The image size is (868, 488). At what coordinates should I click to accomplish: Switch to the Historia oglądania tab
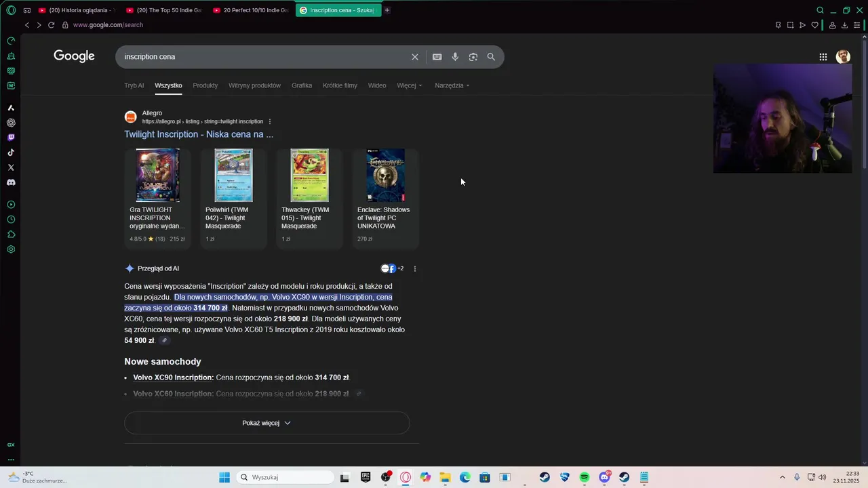click(77, 10)
